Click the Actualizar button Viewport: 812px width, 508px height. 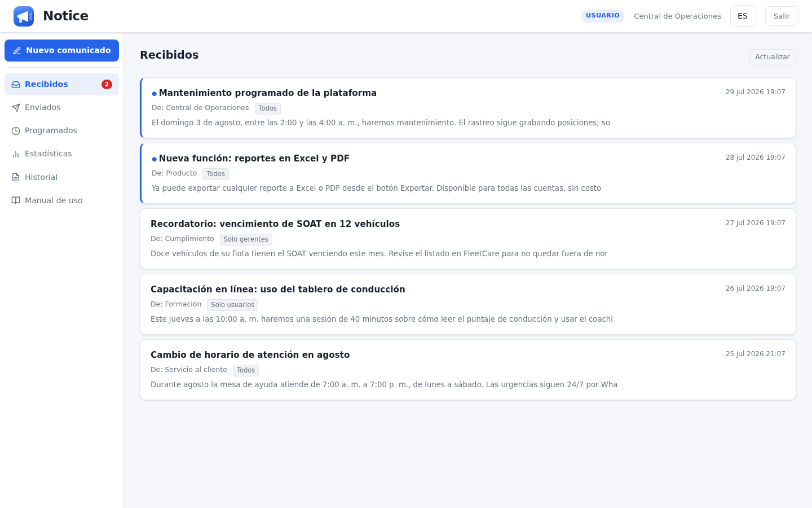pos(773,57)
